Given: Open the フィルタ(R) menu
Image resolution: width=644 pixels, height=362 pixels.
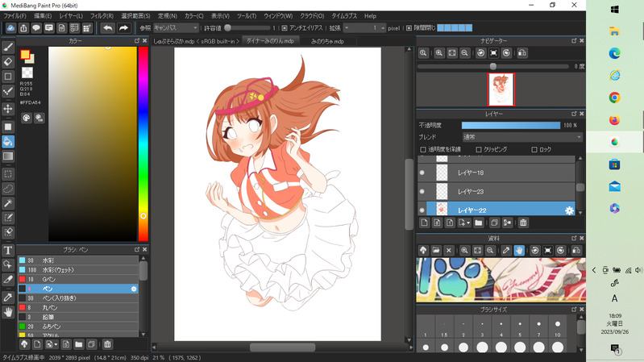Looking at the screenshot, I should coord(102,16).
